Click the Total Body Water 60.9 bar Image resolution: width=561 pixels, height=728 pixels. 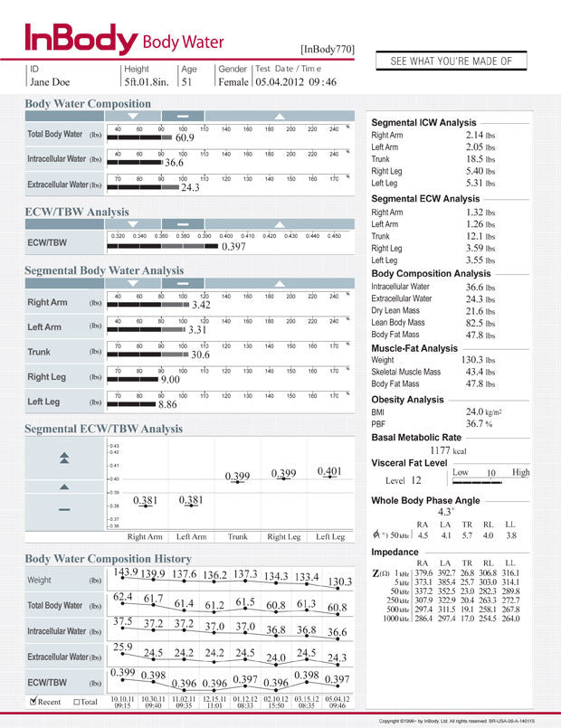point(139,138)
